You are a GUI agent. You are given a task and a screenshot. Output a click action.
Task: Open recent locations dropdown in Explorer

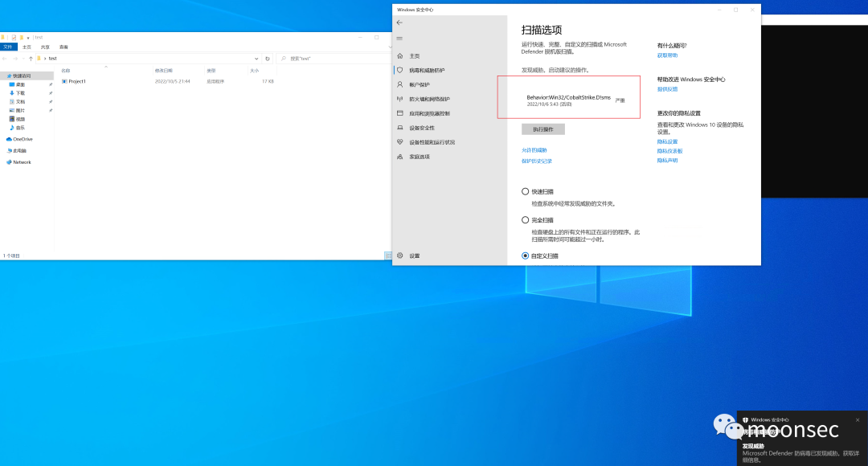(23, 58)
